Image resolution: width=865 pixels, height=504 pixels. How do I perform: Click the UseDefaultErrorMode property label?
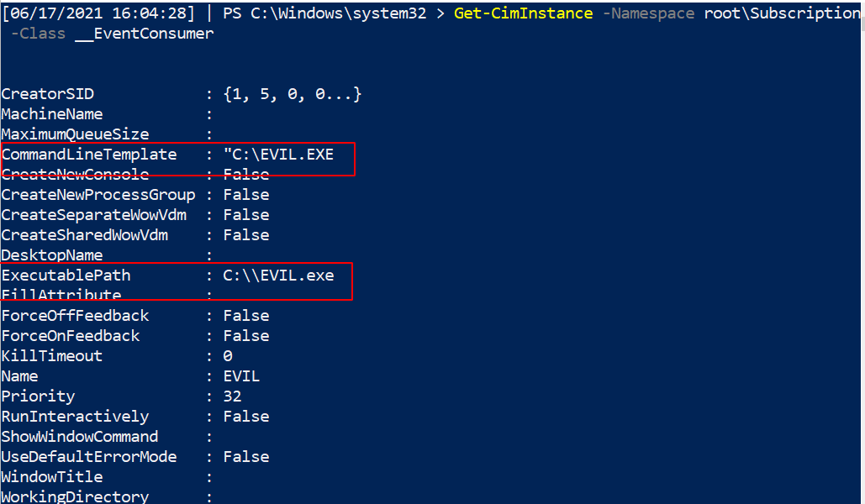(x=89, y=457)
